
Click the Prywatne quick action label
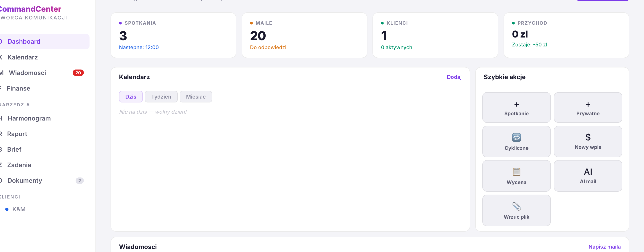pyautogui.click(x=588, y=113)
